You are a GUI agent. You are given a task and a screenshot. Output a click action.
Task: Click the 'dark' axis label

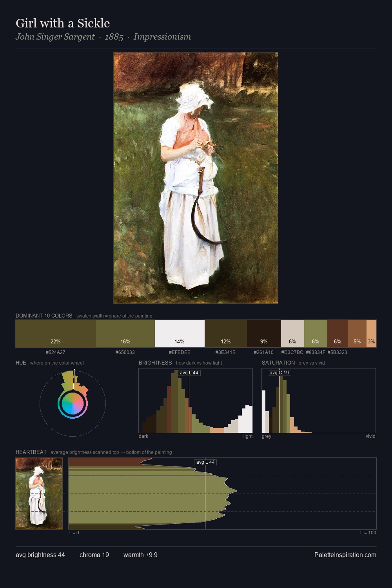[143, 436]
